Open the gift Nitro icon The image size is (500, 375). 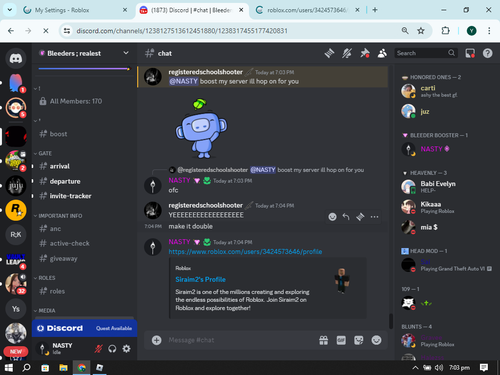click(x=324, y=340)
